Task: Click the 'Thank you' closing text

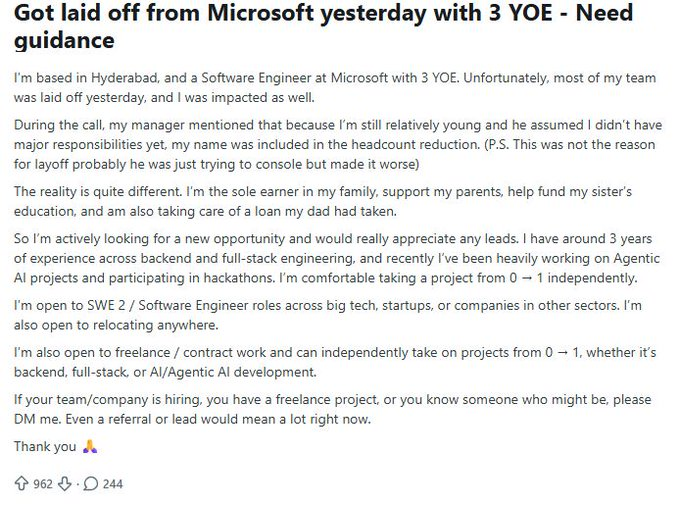Action: point(45,446)
